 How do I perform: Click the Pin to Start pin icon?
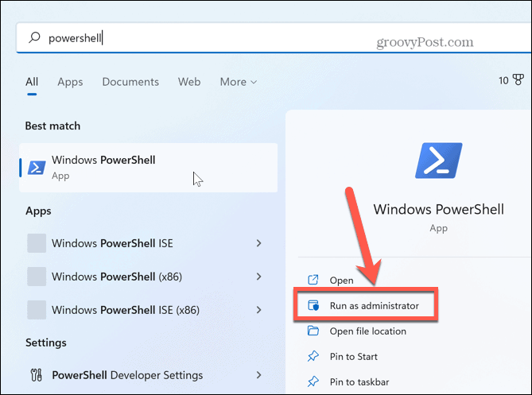tap(313, 357)
